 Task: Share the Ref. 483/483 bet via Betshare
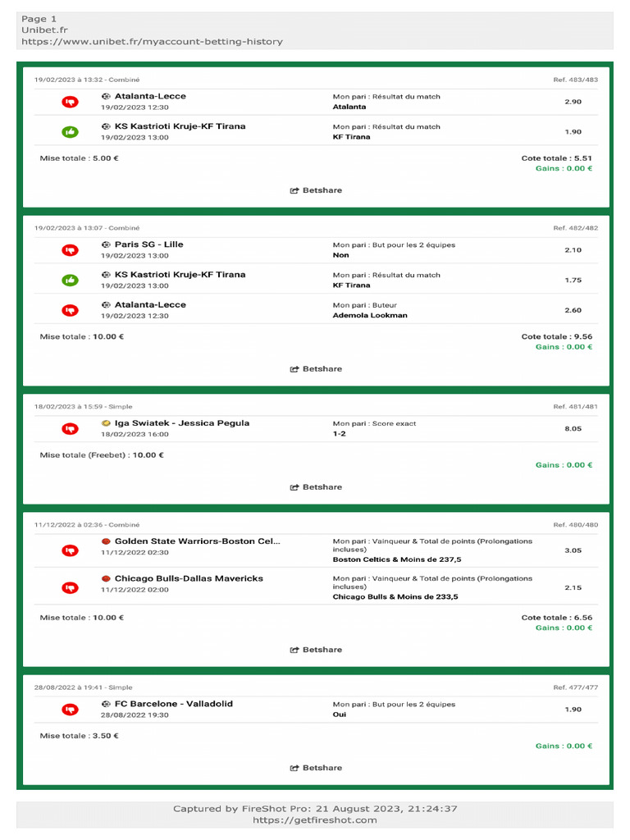coord(316,190)
